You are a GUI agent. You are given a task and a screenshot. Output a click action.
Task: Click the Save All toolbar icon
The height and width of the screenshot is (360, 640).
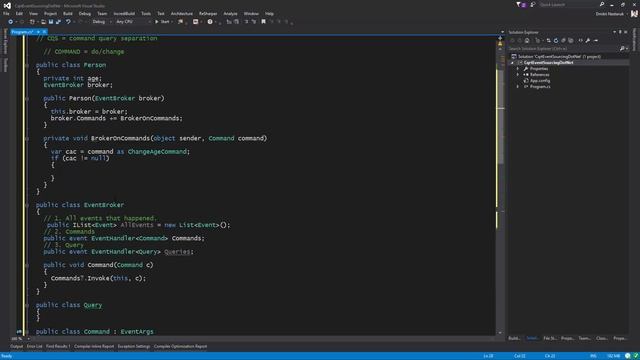(x=58, y=22)
